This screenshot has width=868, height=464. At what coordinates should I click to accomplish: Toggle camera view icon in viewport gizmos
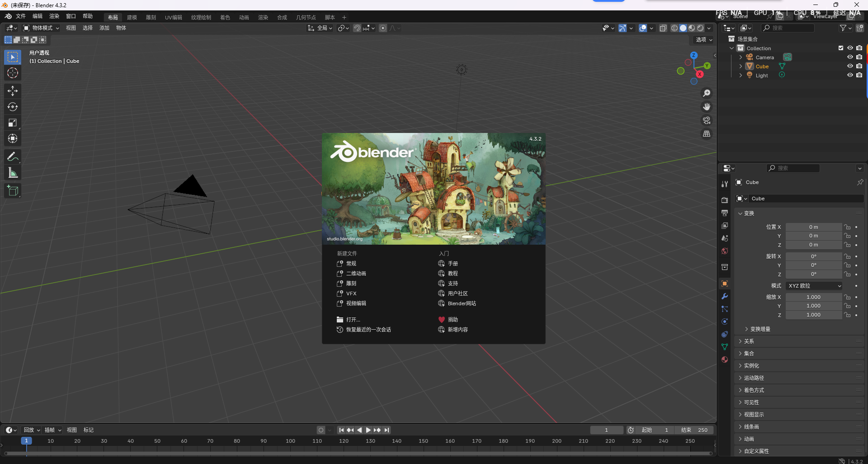point(707,120)
